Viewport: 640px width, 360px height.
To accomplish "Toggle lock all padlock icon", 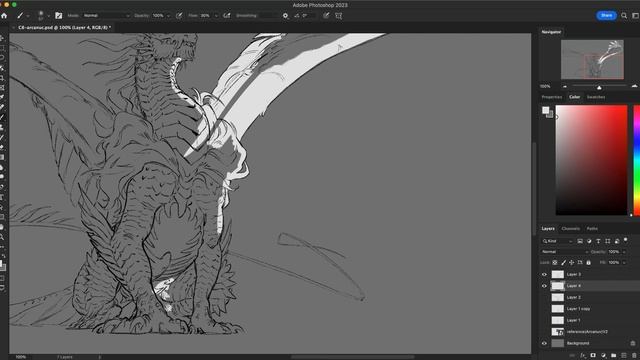I will pos(589,262).
